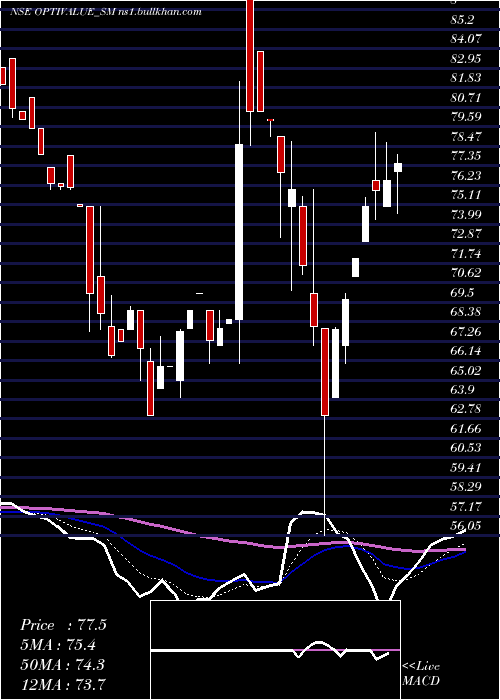Click the 60.53 price label

coord(466,448)
